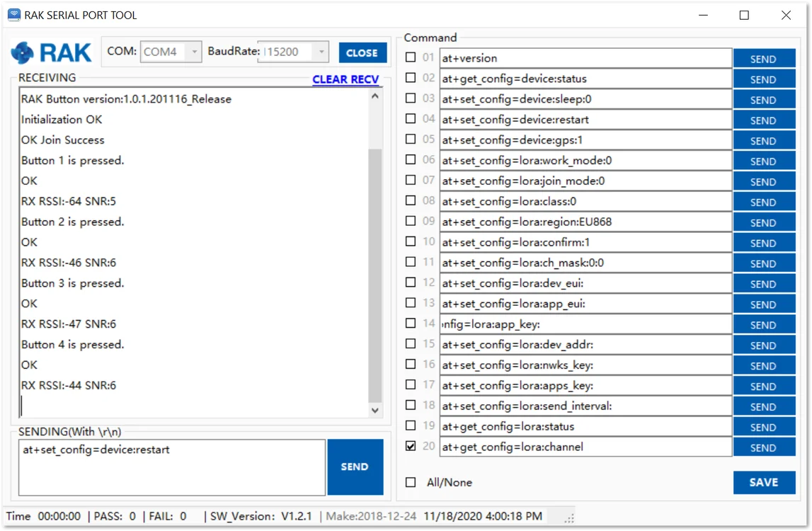Send the lora:dev_eui command
Screen dimensions: 812x531
(x=764, y=284)
